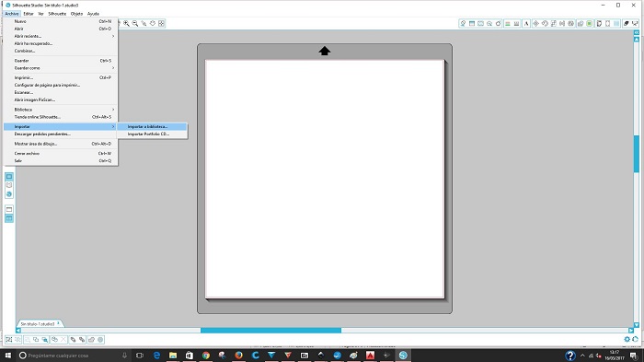
Task: Expand the Abrir reciente submenu
Action: tap(61, 36)
